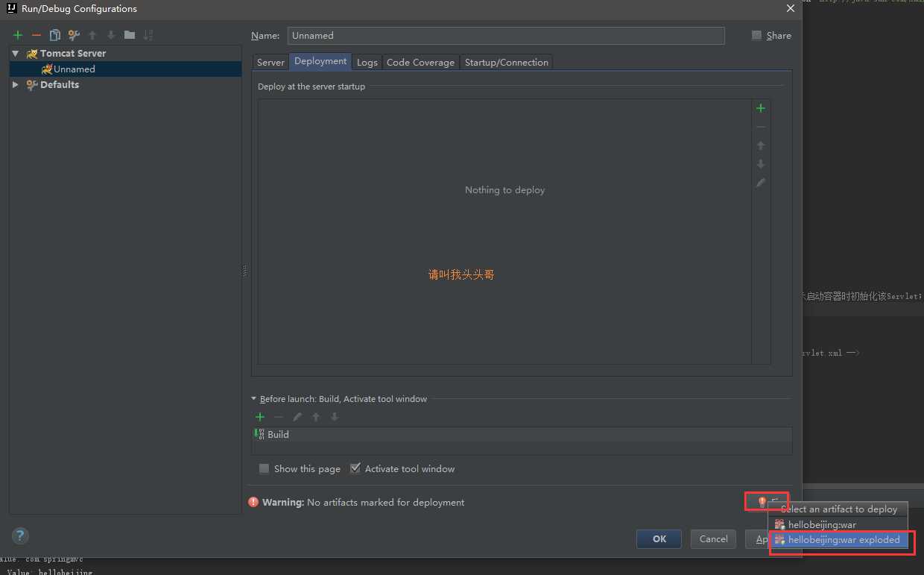Screen dimensions: 924x575
Task: Click Tomcat icon next to Unnamed
Action: coord(47,69)
